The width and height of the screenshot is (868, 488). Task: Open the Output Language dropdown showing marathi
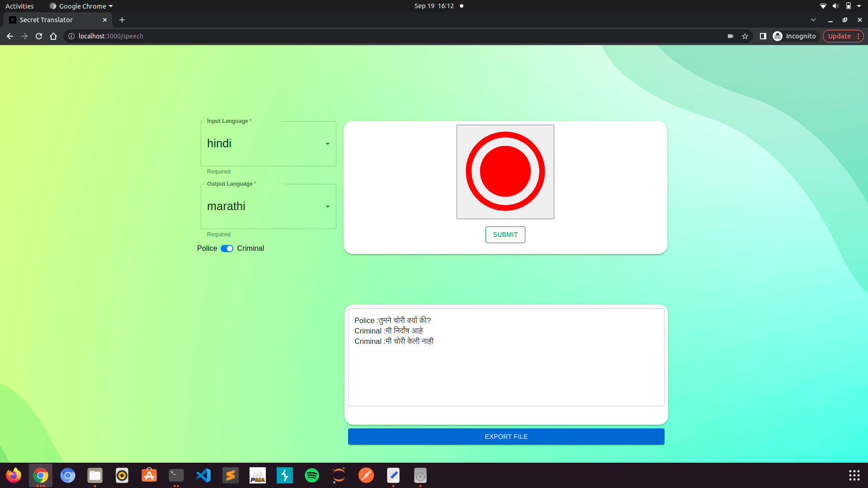268,206
